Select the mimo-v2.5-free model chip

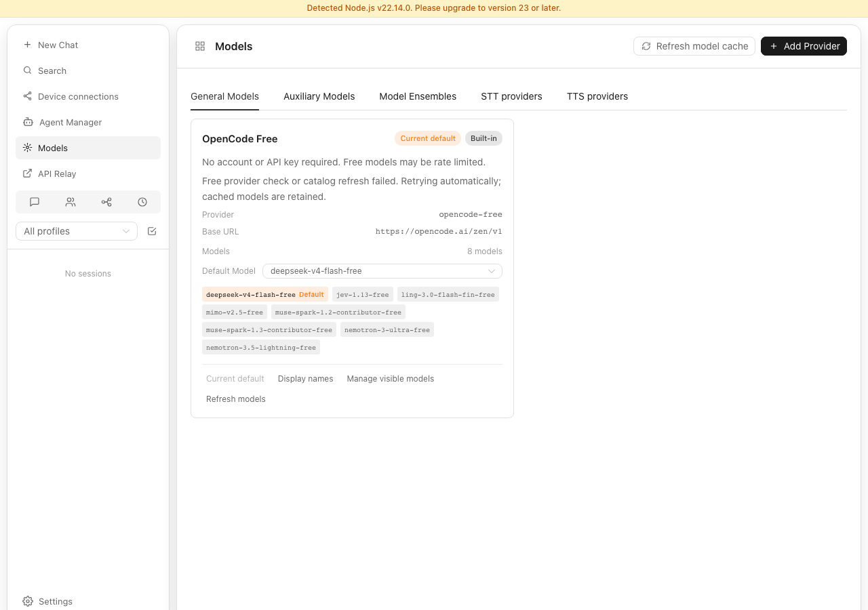coord(235,312)
